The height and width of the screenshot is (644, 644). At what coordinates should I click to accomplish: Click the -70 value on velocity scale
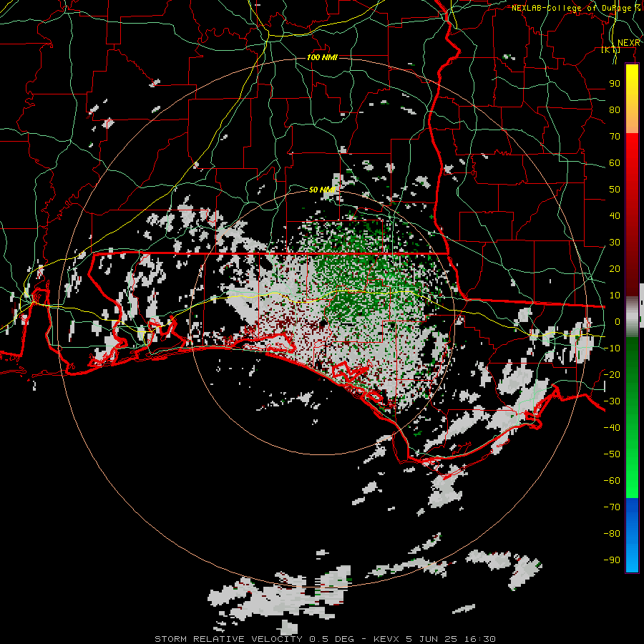pos(612,507)
